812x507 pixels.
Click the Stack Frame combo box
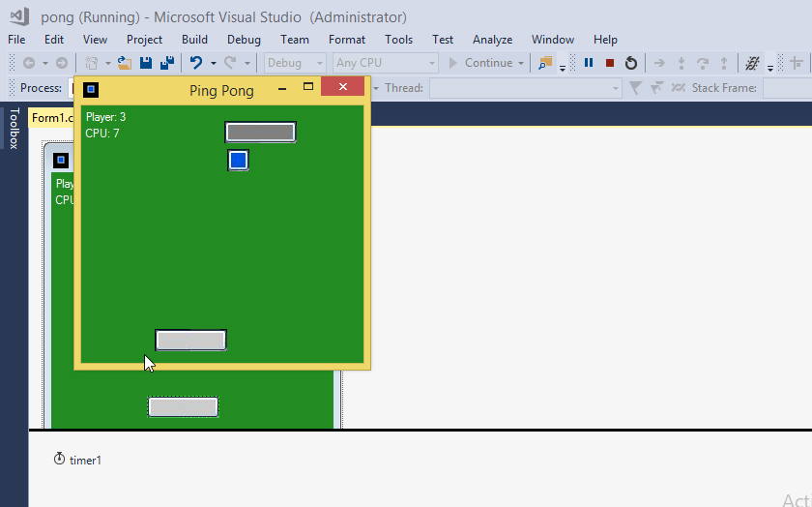[x=787, y=88]
